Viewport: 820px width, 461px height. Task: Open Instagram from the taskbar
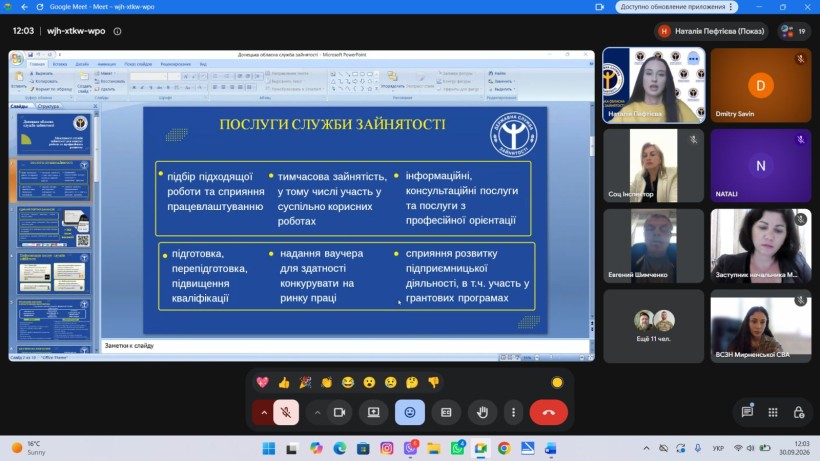tap(386, 448)
